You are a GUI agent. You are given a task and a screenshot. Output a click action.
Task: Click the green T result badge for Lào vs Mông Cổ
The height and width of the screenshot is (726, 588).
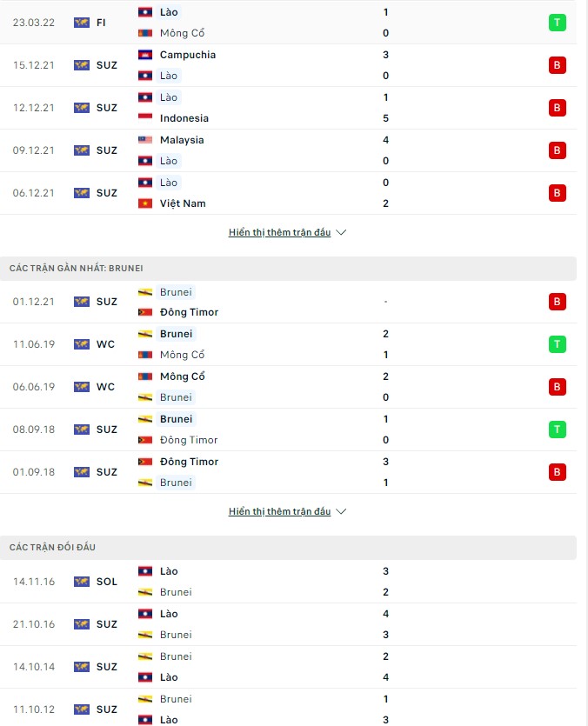tap(557, 23)
